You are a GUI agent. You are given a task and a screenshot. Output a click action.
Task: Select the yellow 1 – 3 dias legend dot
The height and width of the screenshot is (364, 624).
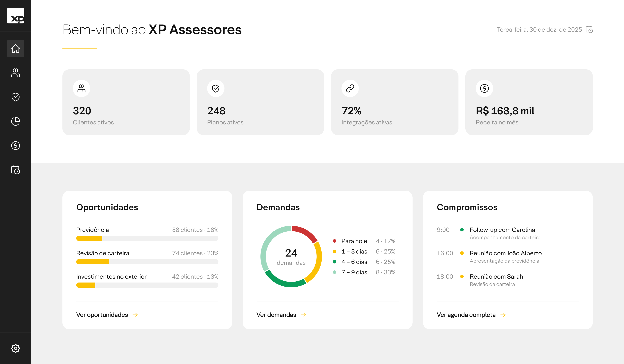(335, 251)
